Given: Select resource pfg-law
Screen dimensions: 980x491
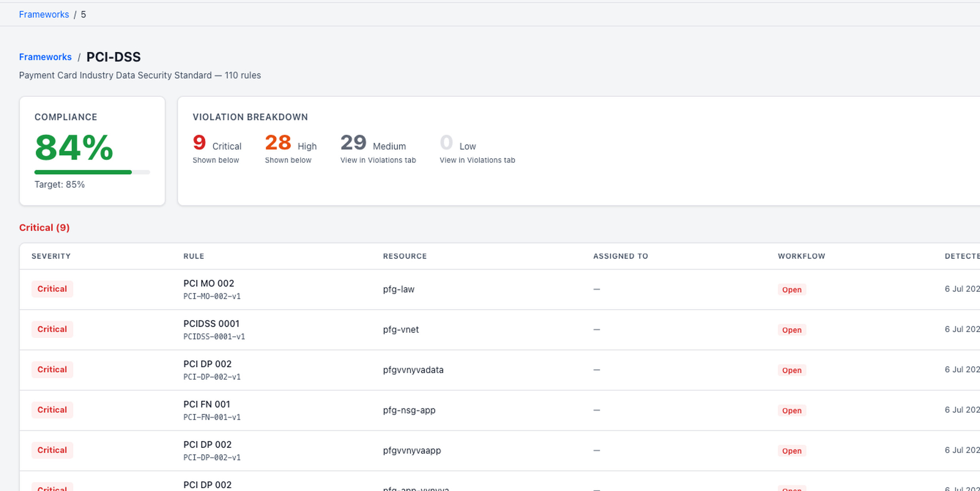Looking at the screenshot, I should click(399, 289).
